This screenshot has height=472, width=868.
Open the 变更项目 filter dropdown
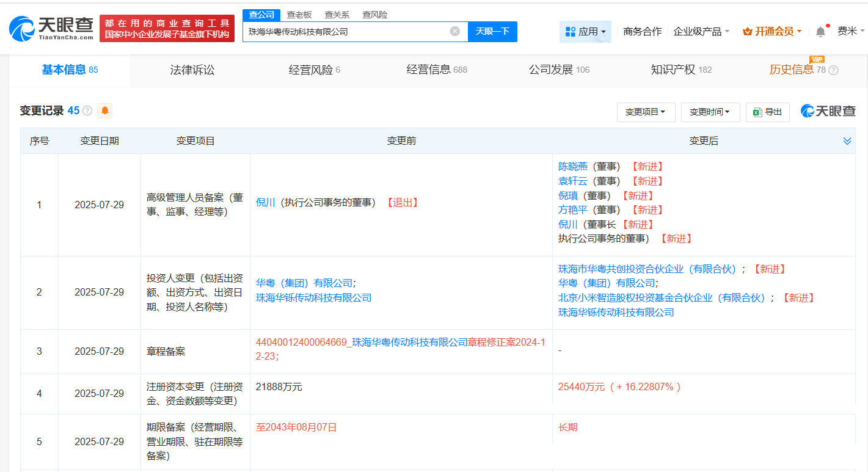646,112
